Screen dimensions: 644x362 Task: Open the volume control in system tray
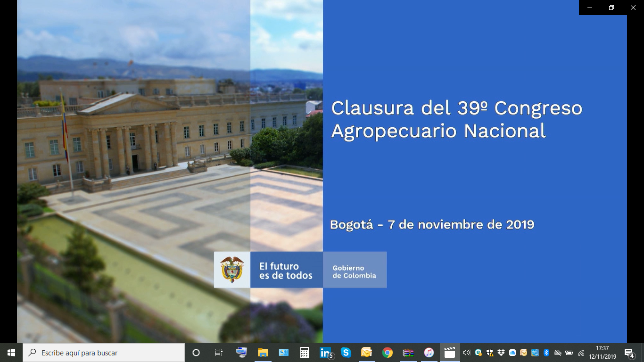tap(467, 353)
